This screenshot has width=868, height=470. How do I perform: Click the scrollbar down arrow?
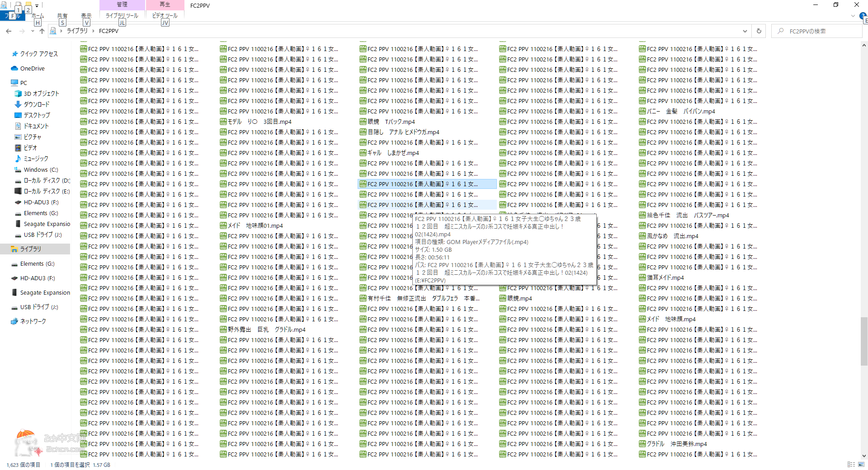click(864, 456)
